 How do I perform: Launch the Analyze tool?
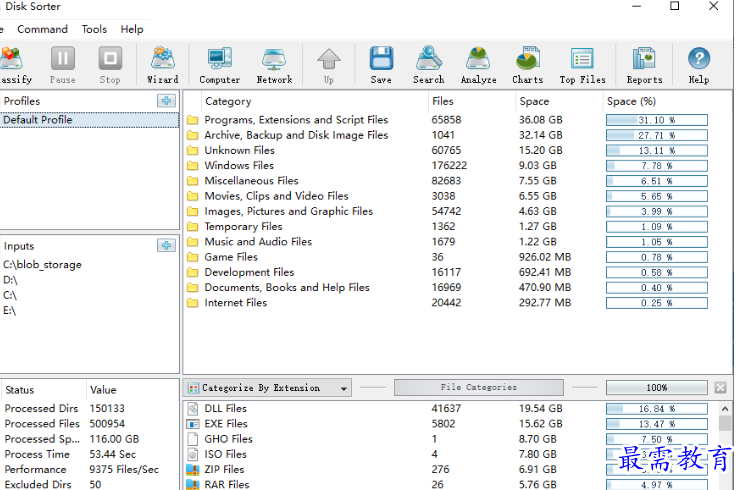(478, 65)
